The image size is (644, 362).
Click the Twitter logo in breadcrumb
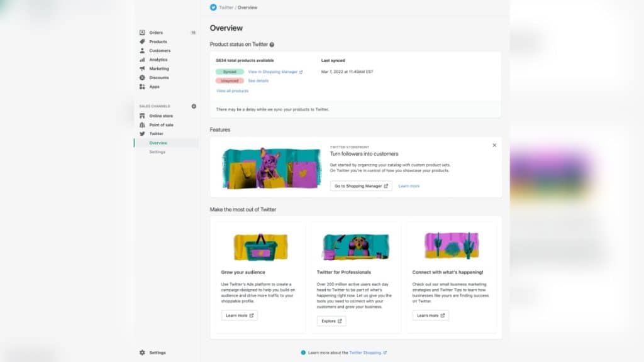213,8
